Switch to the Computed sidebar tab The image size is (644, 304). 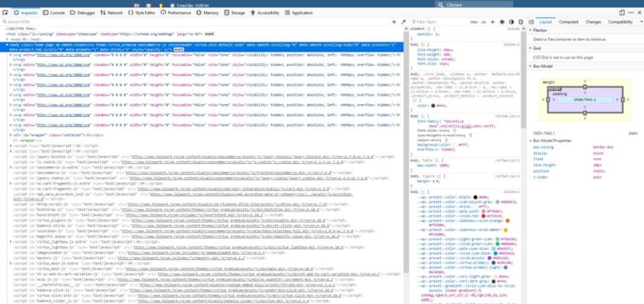[x=569, y=22]
